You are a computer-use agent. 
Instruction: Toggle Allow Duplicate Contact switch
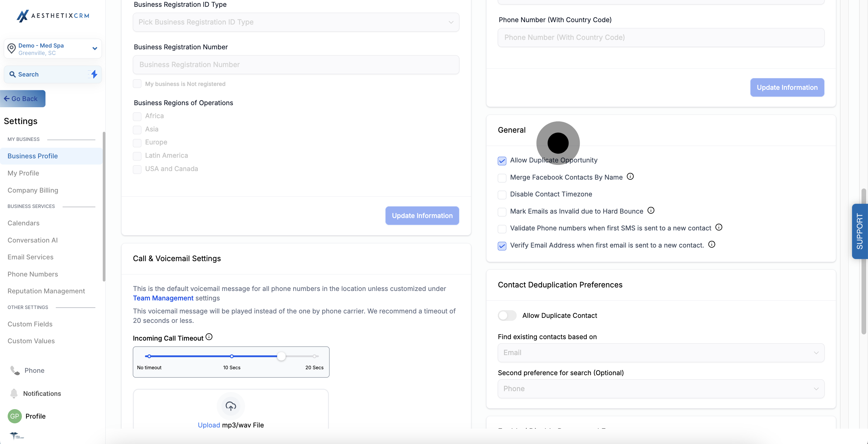(507, 315)
